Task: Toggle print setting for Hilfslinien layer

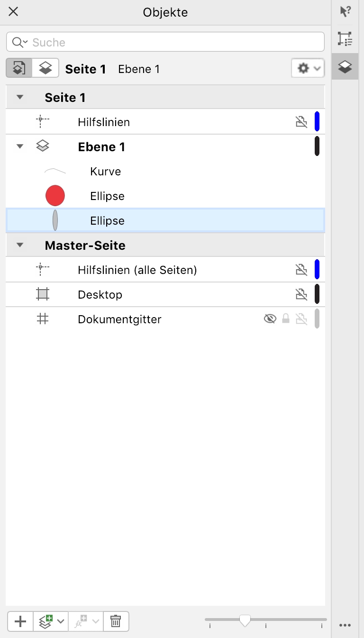Action: tap(301, 122)
